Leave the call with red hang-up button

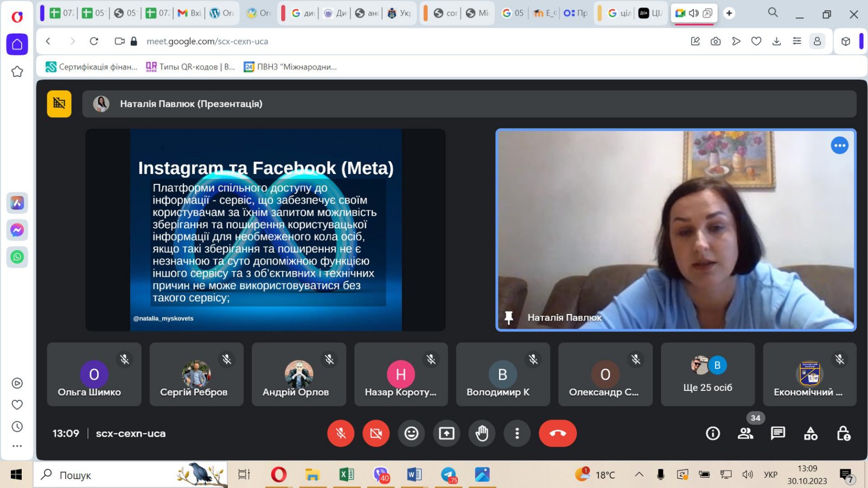pos(558,433)
